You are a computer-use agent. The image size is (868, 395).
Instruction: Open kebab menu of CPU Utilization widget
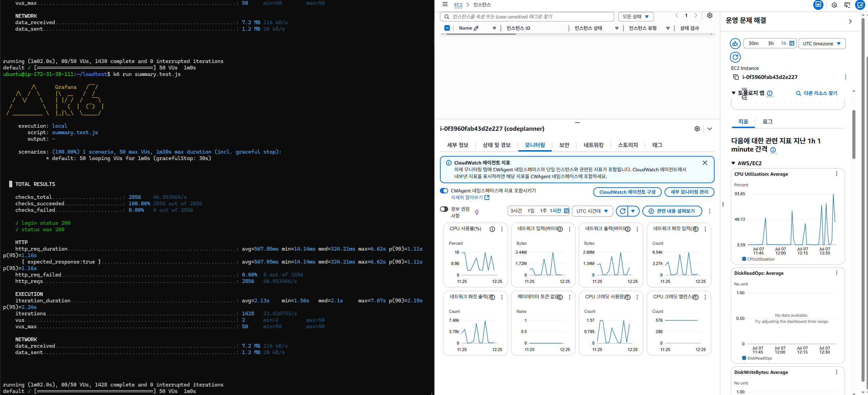[x=836, y=174]
